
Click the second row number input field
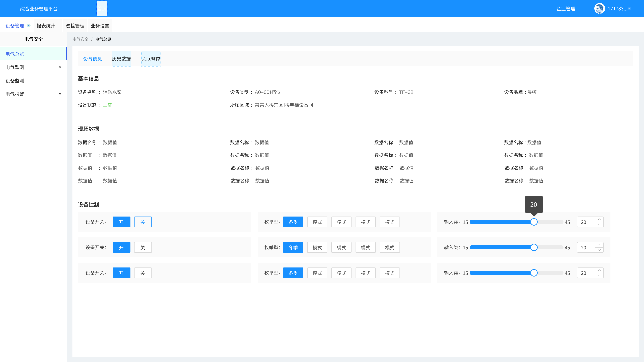(x=586, y=247)
